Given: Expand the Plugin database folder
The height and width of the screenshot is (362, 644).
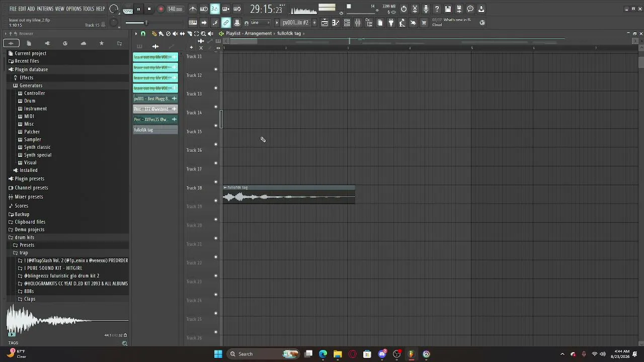Looking at the screenshot, I should (x=31, y=69).
